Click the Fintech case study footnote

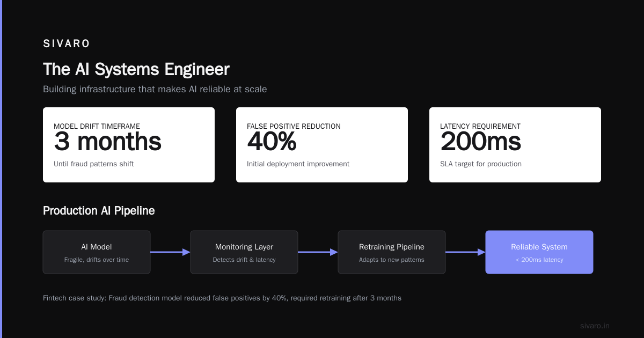222,298
